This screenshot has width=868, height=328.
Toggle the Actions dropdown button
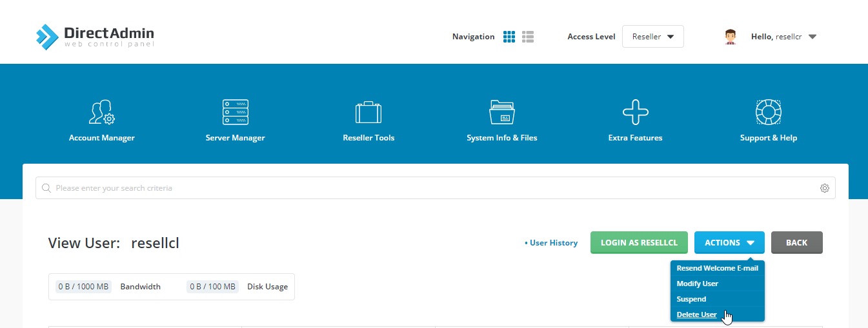[x=729, y=242]
